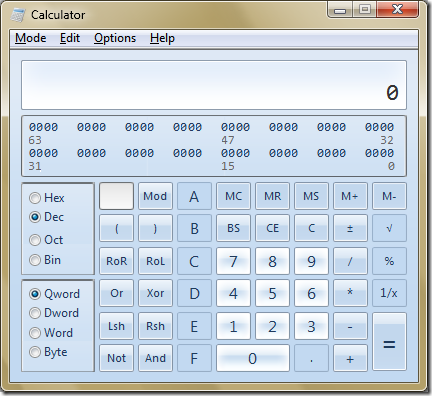Click the digit 3 key

(x=311, y=326)
